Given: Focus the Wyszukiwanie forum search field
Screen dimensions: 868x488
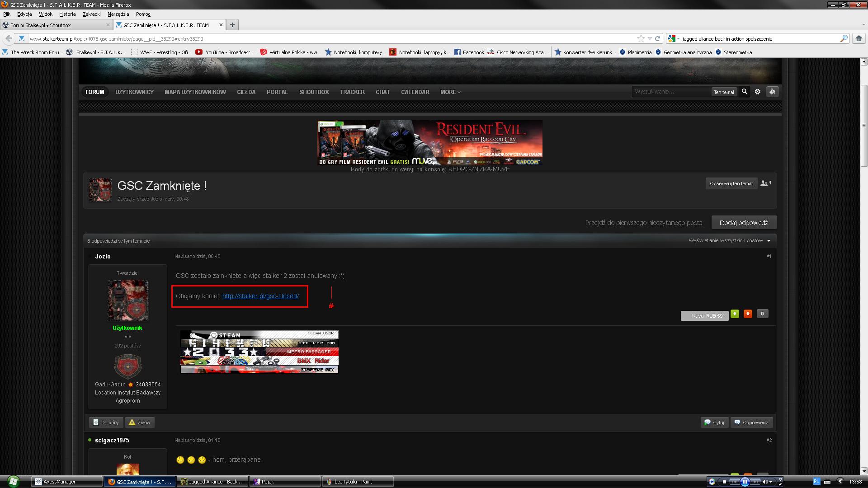Looking at the screenshot, I should pyautogui.click(x=671, y=92).
